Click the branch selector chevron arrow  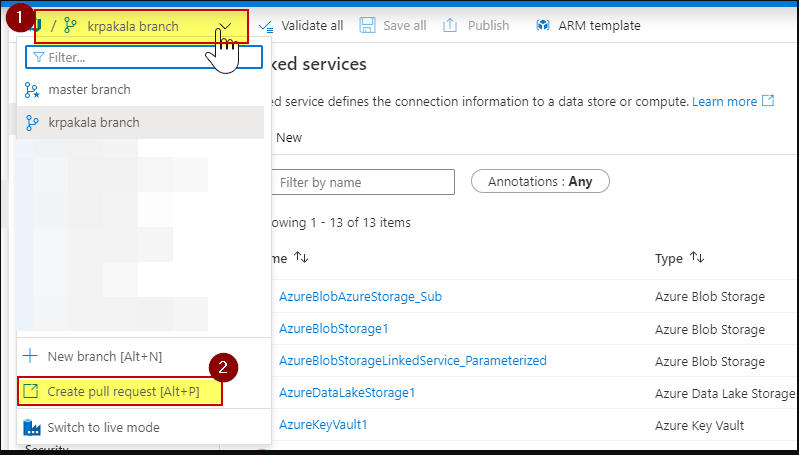(225, 26)
